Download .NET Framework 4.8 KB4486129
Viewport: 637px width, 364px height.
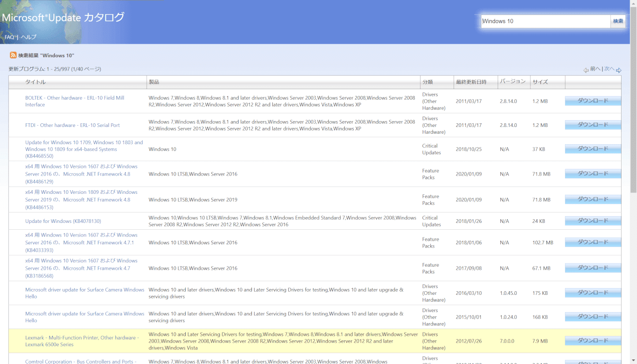(x=593, y=174)
